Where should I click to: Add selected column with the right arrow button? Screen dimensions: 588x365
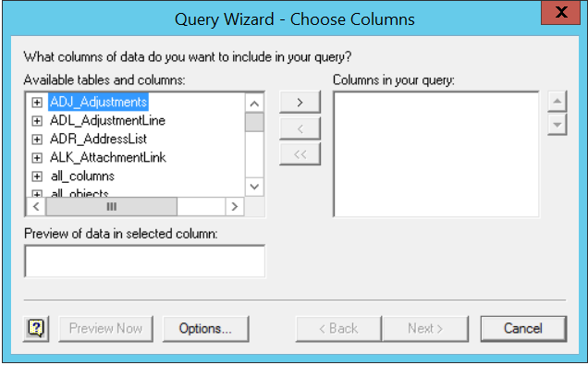[300, 102]
